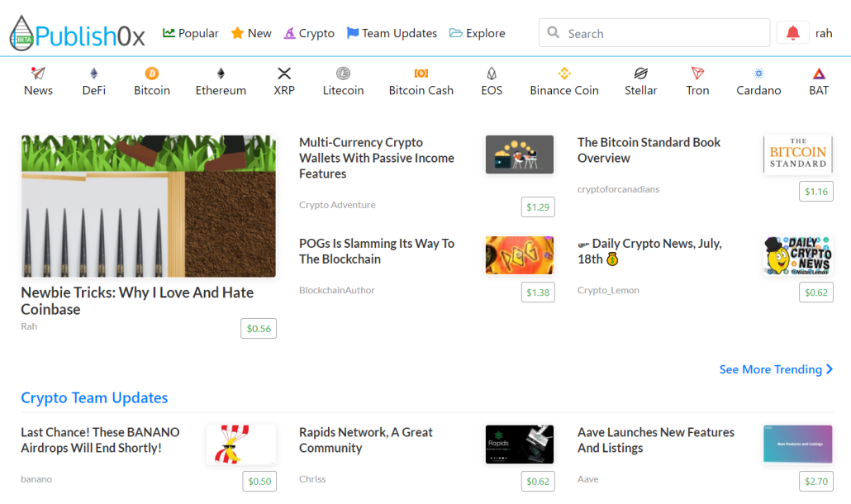The width and height of the screenshot is (851, 504).
Task: Select the DeFi category icon
Action: coord(94,74)
